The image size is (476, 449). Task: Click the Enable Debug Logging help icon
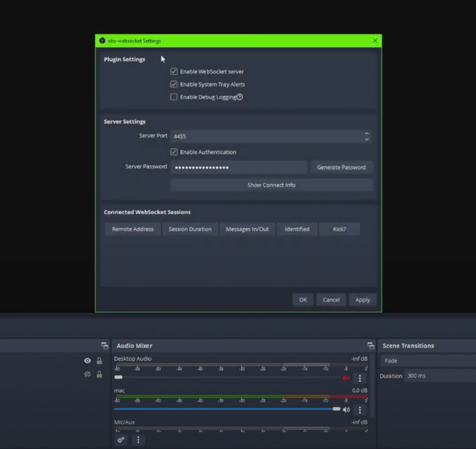pos(239,97)
